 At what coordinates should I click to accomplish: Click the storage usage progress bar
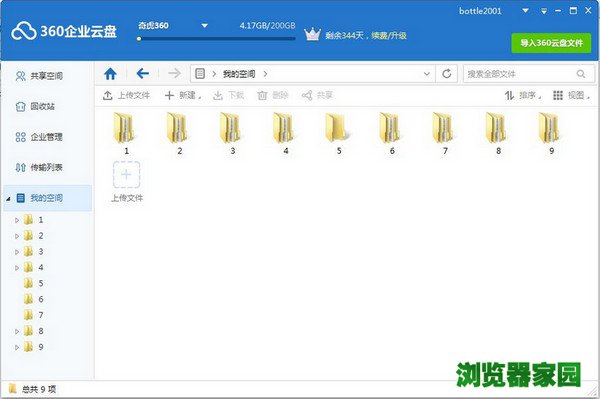216,39
